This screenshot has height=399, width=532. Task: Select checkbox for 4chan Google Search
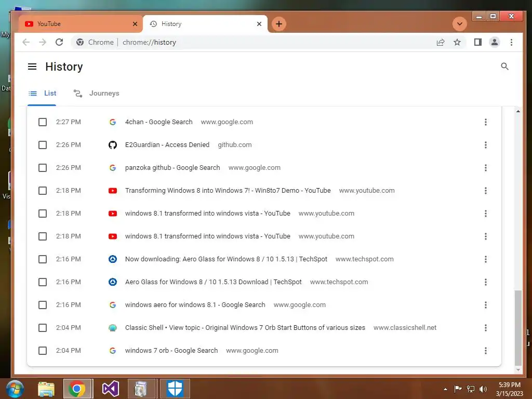pyautogui.click(x=43, y=122)
